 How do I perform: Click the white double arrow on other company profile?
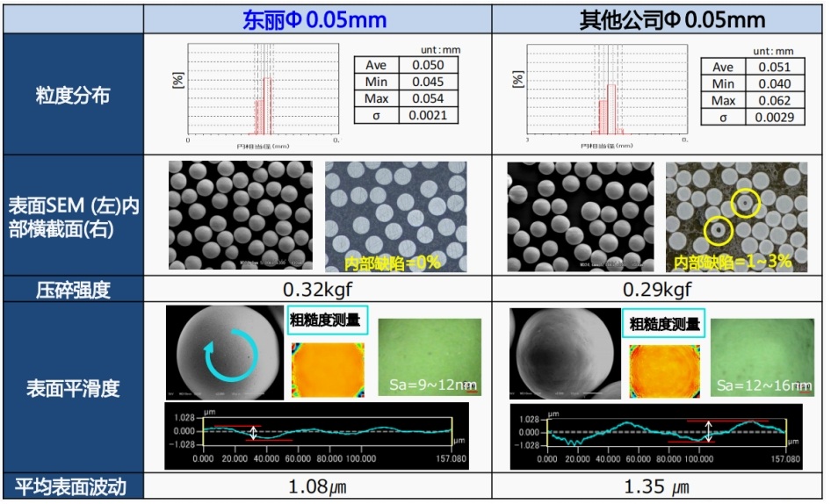click(x=709, y=431)
